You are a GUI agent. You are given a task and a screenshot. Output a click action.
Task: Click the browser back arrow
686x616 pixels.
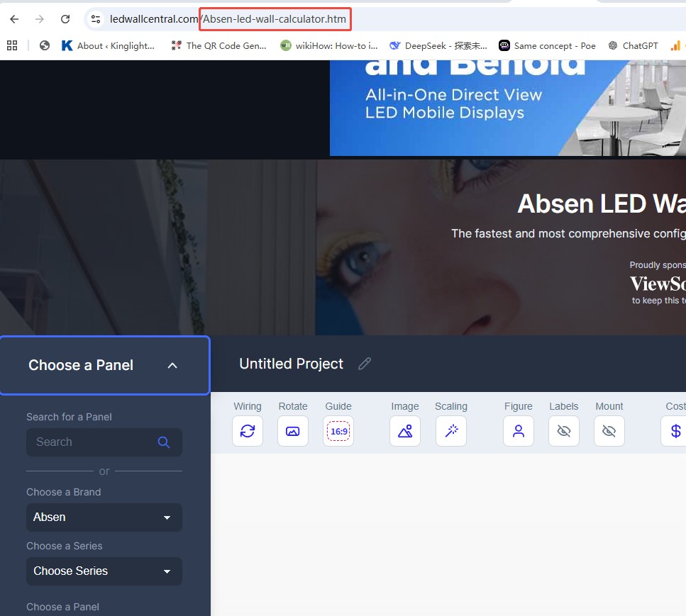(14, 19)
